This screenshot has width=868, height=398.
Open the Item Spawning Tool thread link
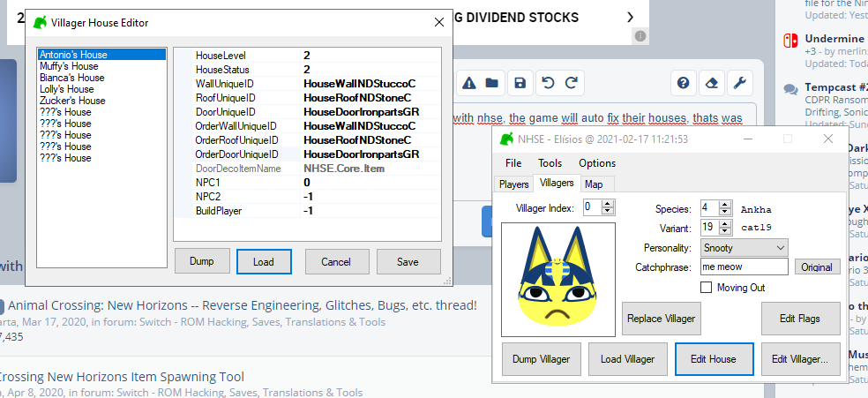122,377
